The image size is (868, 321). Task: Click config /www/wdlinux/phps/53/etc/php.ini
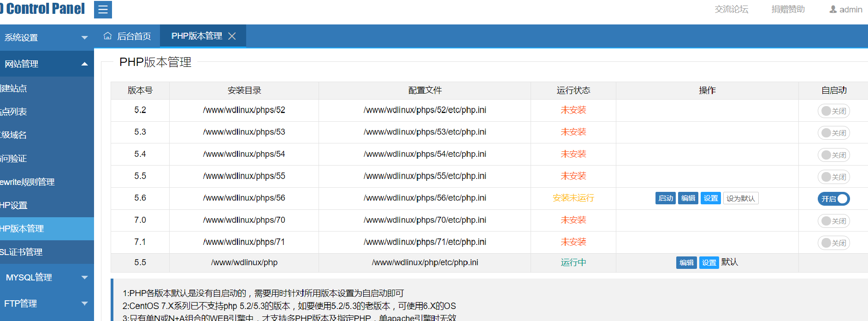point(425,132)
